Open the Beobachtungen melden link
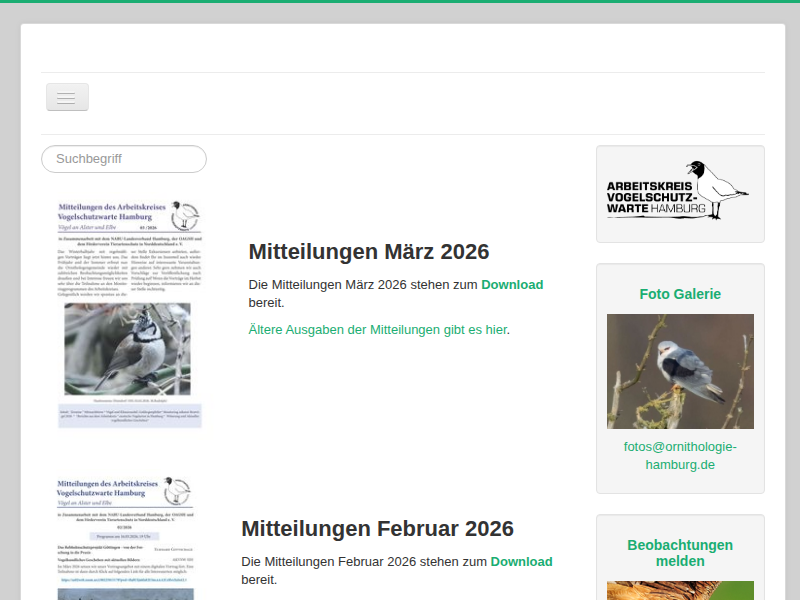Image resolution: width=800 pixels, height=600 pixels. click(x=680, y=553)
